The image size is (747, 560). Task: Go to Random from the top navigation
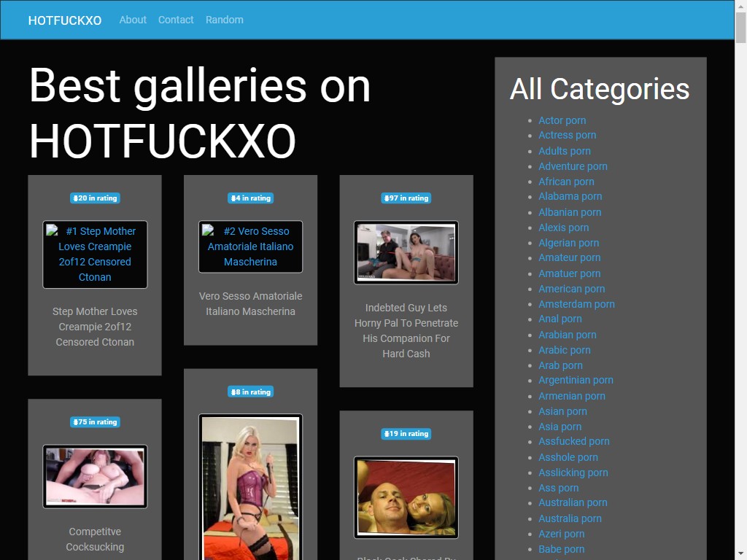(225, 20)
